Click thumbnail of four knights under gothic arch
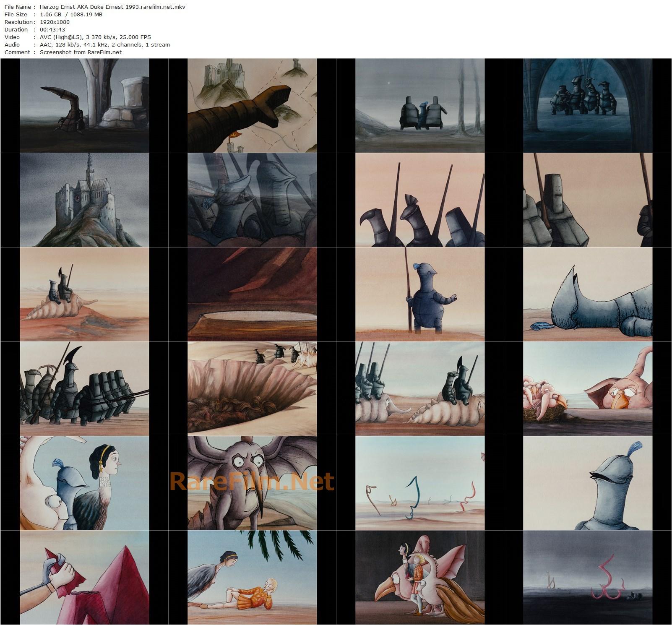Screen dimensions: 672x625 [588, 105]
